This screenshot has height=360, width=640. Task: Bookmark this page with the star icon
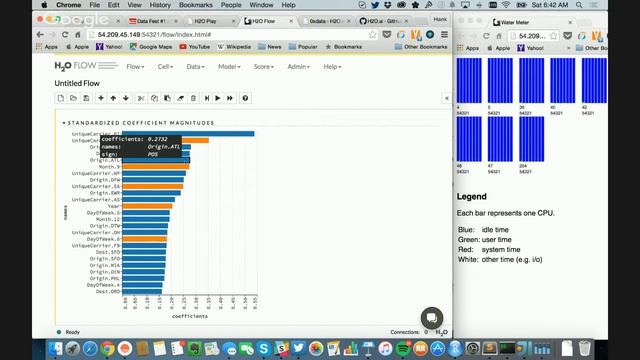[372, 35]
